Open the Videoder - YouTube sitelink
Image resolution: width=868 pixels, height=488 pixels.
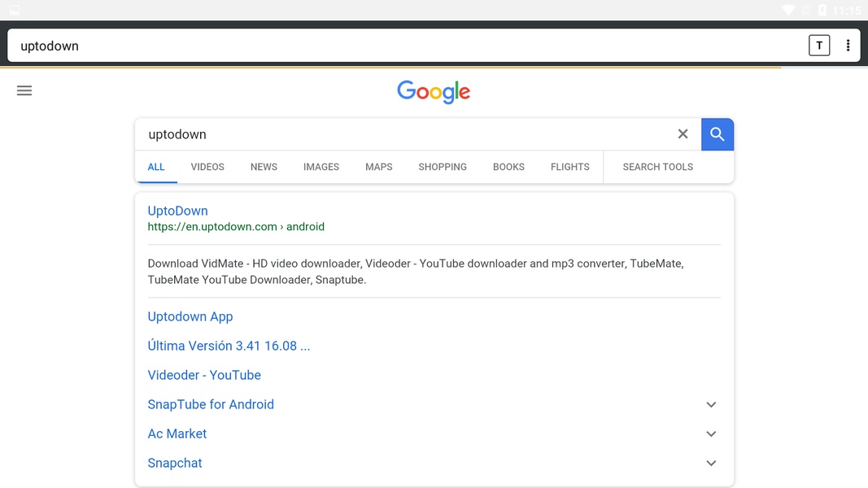(203, 375)
